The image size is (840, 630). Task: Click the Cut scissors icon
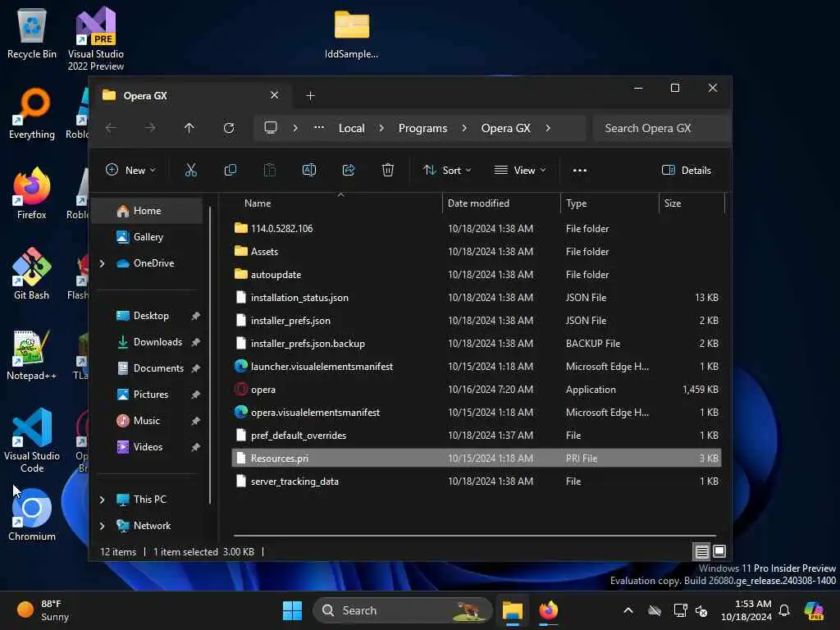[x=190, y=171]
